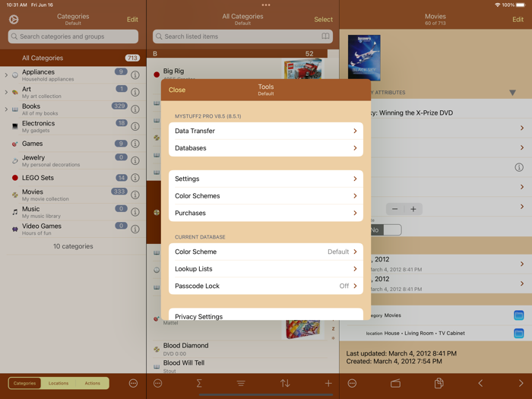Viewport: 532px width, 399px height.
Task: Expand the Appliances category group
Action: [6, 75]
